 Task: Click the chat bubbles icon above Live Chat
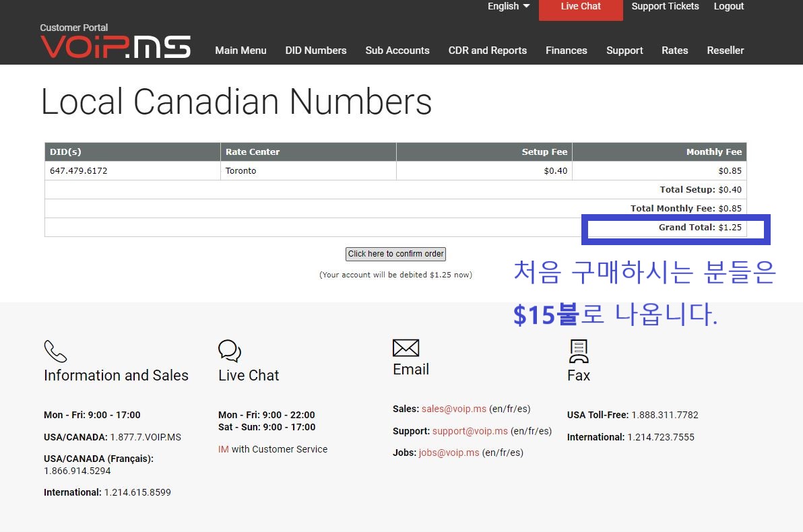tap(230, 351)
